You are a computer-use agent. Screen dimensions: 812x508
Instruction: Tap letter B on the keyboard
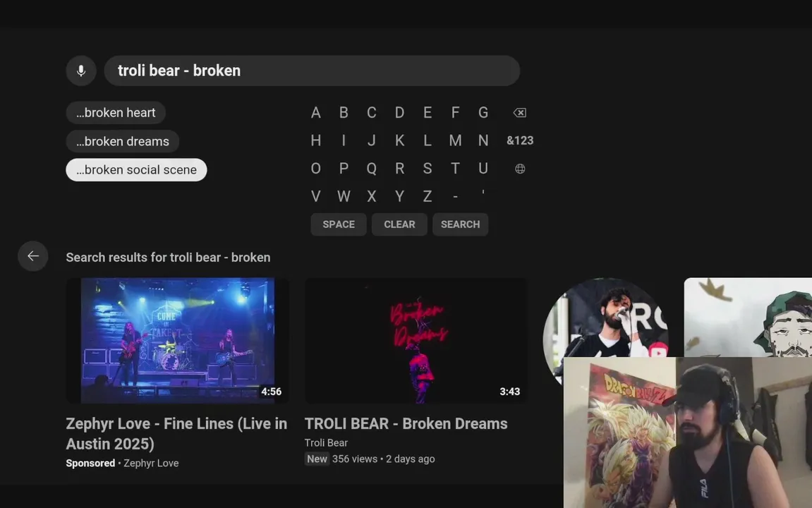coord(344,112)
